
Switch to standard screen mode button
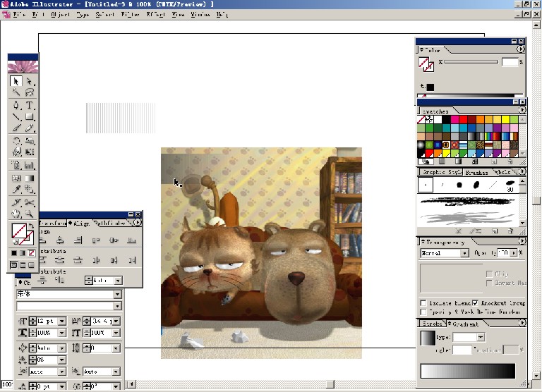tap(14, 265)
